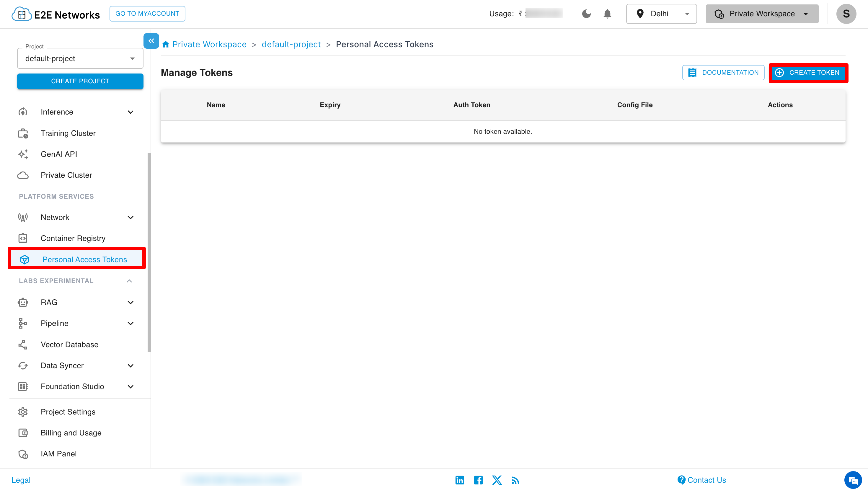Click the Create Token button
This screenshot has width=868, height=493.
click(808, 73)
